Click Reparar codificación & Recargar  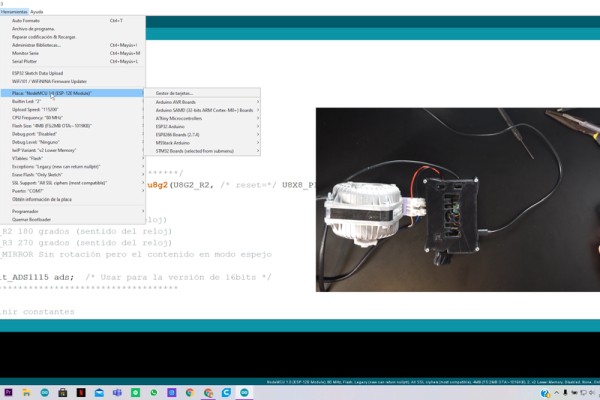click(73, 37)
